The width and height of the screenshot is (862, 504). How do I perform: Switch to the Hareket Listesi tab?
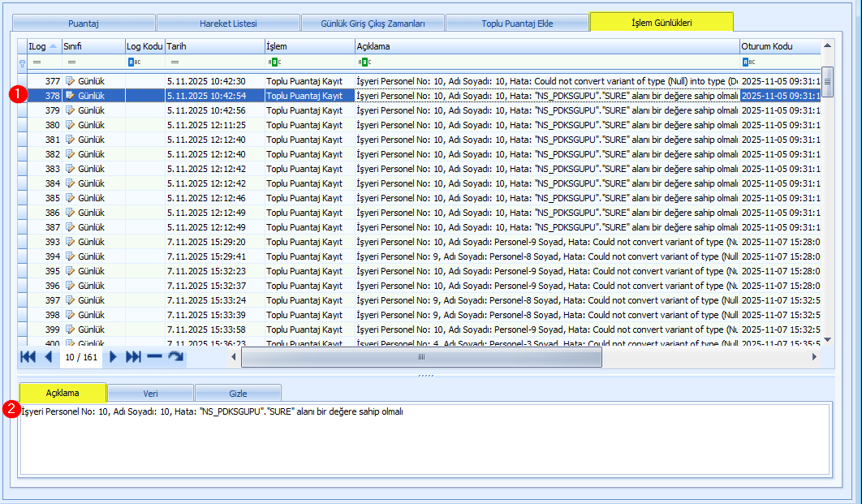click(226, 24)
